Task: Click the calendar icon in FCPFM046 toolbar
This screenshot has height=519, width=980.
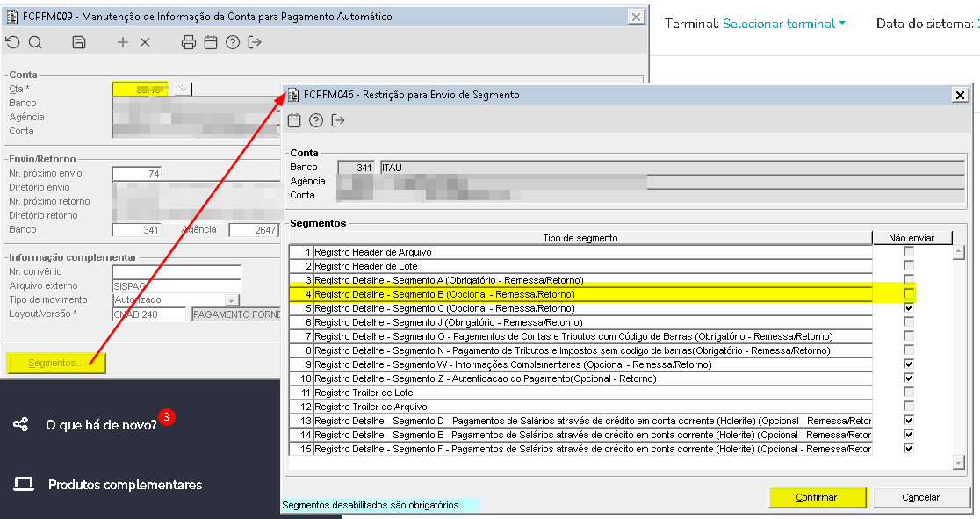Action: coord(294,120)
